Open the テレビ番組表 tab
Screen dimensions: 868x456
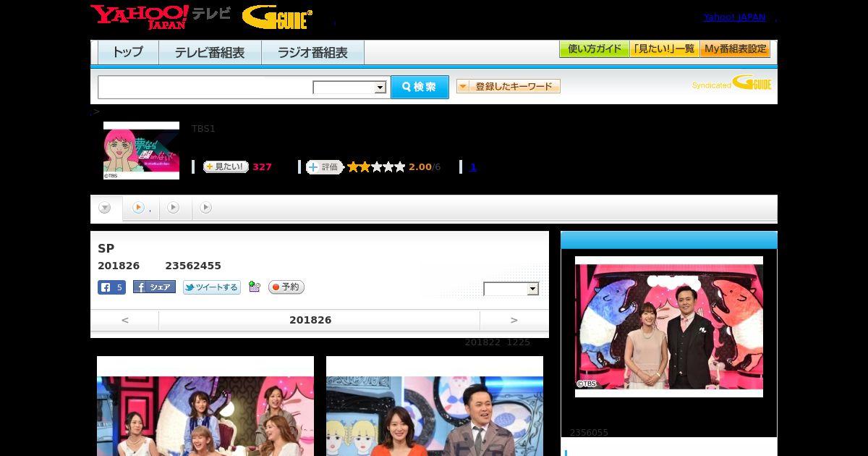(x=210, y=52)
